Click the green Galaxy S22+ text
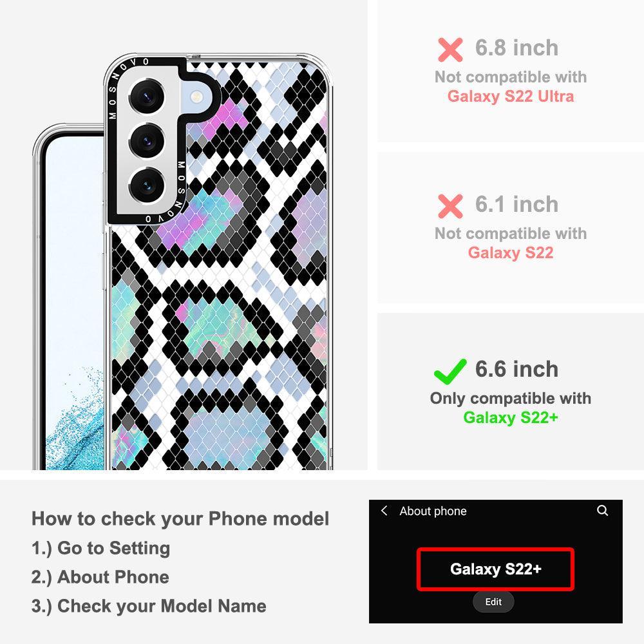 coord(511,417)
